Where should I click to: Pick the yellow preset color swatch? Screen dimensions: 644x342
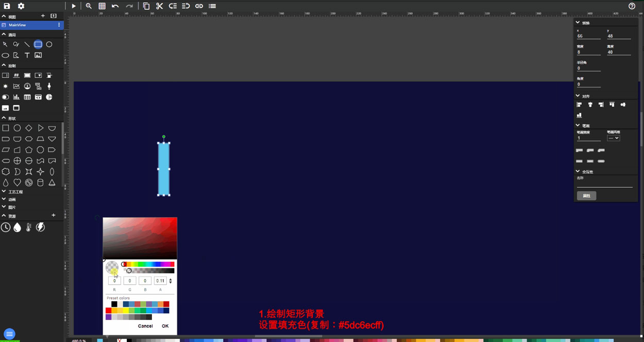coord(126,311)
